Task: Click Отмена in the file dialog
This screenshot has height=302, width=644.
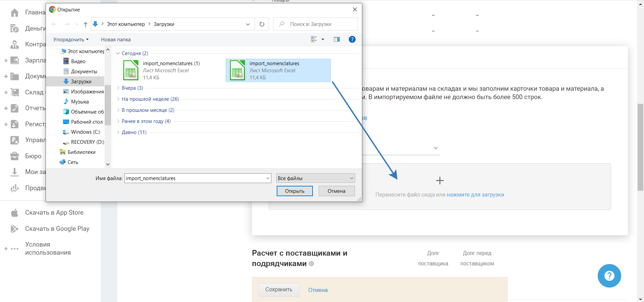Action: (336, 191)
